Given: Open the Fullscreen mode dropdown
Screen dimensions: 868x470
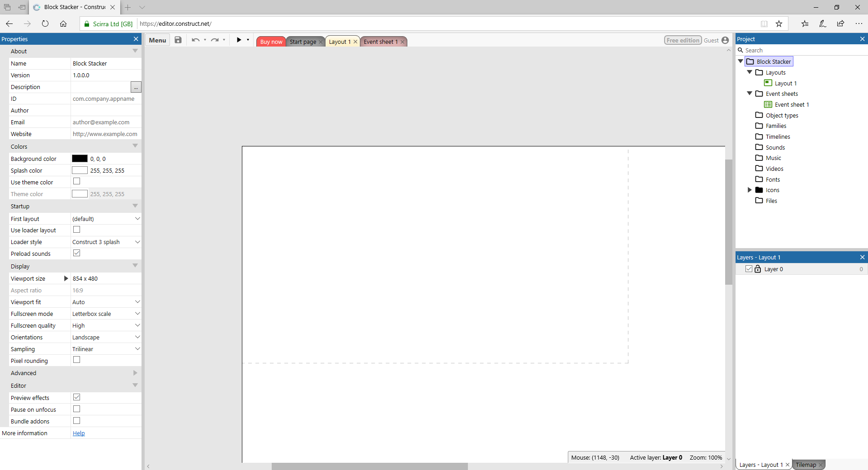Looking at the screenshot, I should tap(137, 313).
